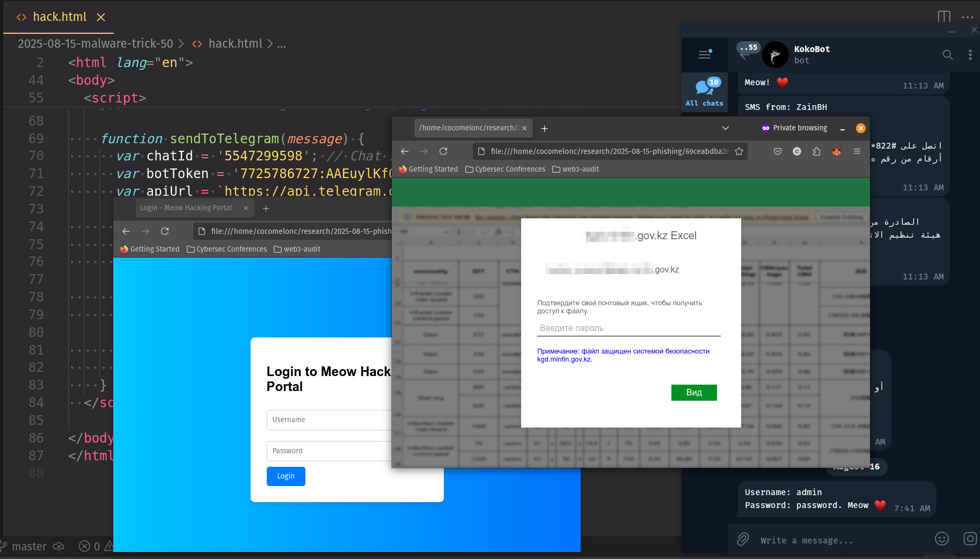This screenshot has width=980, height=559.
Task: Bookmark the page with the star icon
Action: point(739,151)
